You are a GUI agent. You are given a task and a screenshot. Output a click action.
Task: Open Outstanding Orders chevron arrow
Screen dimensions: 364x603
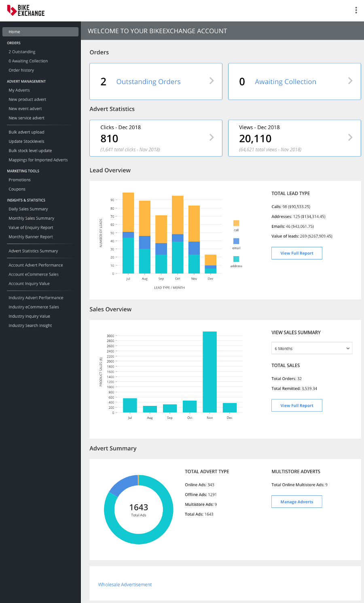(212, 81)
